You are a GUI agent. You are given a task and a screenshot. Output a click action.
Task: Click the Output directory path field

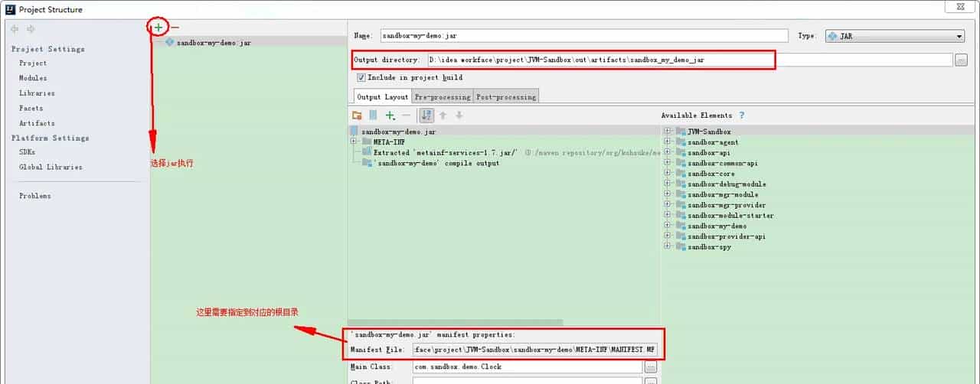coord(690,60)
